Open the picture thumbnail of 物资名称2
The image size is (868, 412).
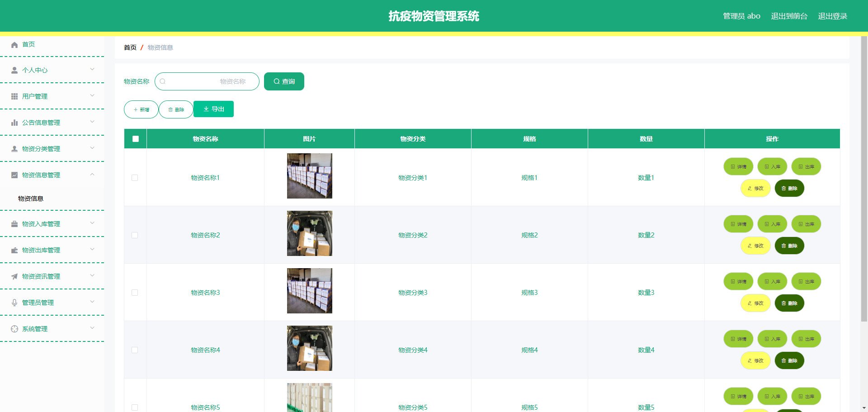[310, 233]
